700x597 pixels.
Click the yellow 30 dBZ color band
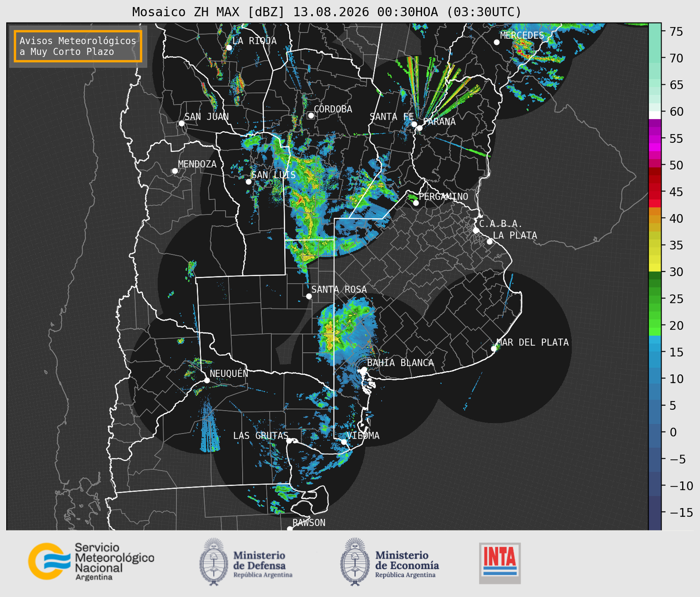click(655, 268)
